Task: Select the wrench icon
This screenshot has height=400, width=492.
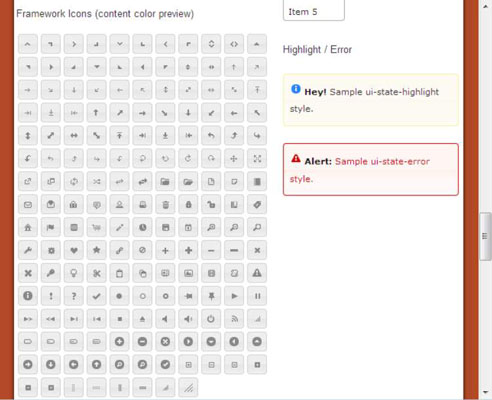Action: tap(28, 250)
